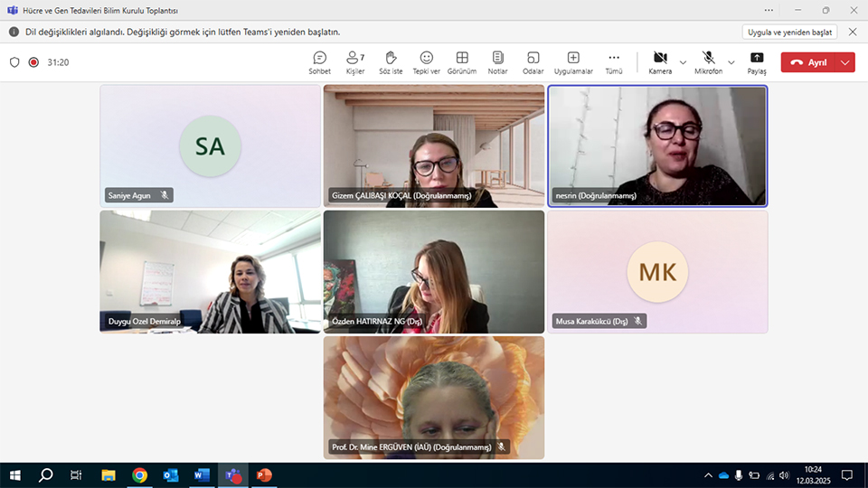Expand the Mikrofon options arrow

point(731,62)
